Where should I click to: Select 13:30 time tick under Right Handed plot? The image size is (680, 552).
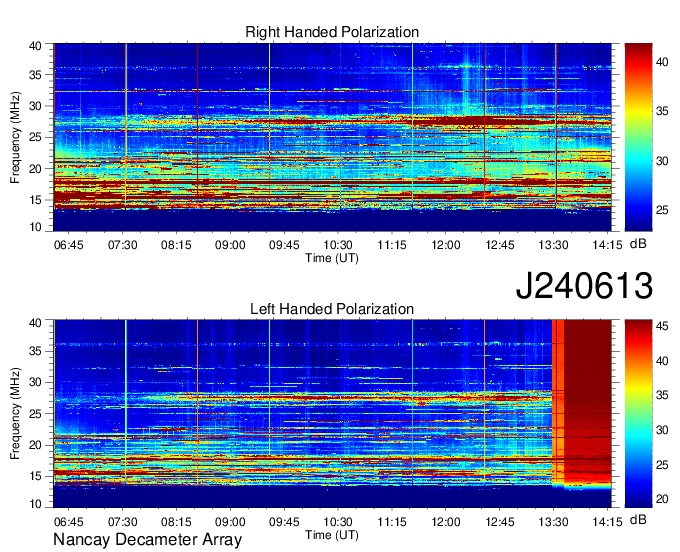553,245
